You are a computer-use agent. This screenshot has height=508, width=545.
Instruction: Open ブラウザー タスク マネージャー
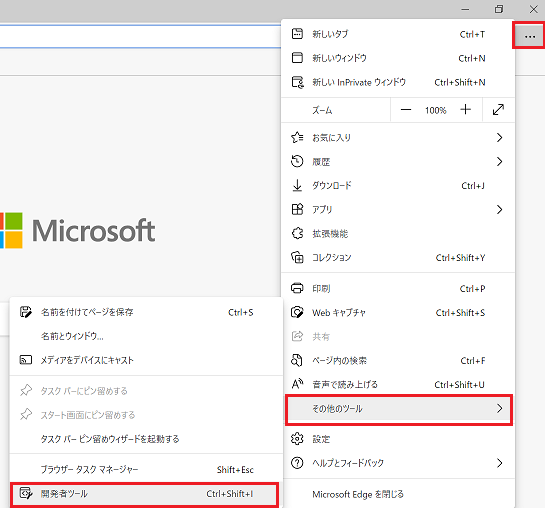(x=146, y=469)
